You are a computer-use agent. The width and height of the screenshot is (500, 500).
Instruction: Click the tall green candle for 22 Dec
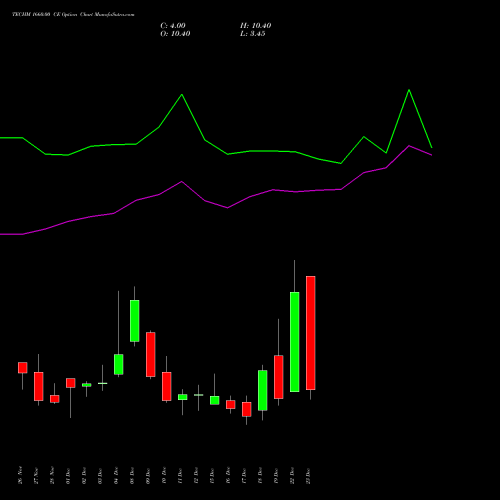pos(295,342)
